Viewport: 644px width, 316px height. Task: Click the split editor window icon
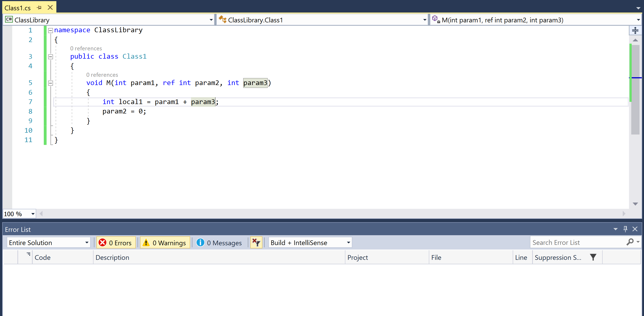pyautogui.click(x=635, y=30)
